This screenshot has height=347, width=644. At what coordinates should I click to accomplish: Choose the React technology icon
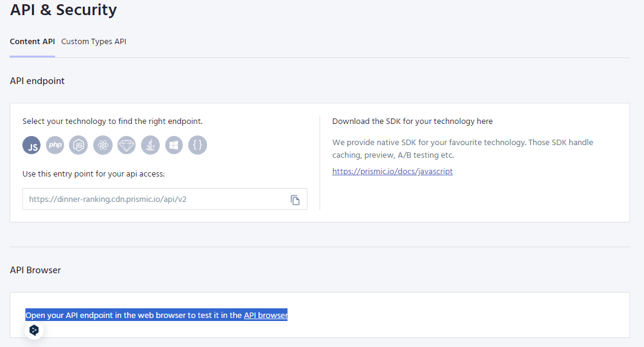103,145
